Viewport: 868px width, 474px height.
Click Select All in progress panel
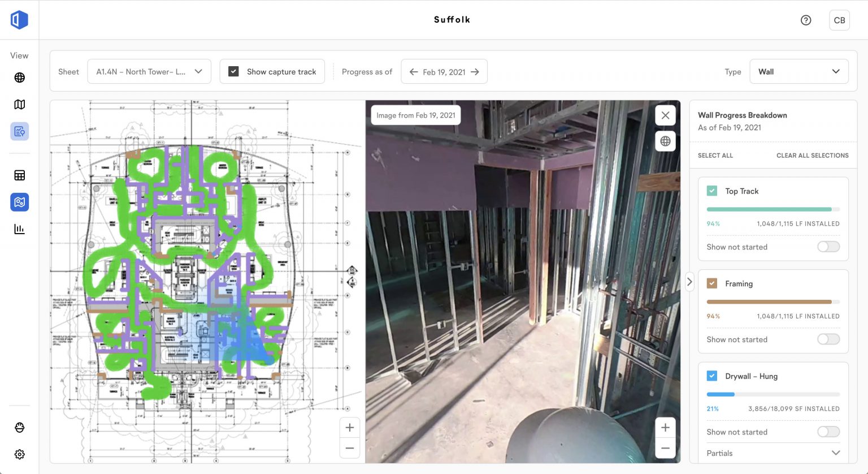(x=715, y=155)
